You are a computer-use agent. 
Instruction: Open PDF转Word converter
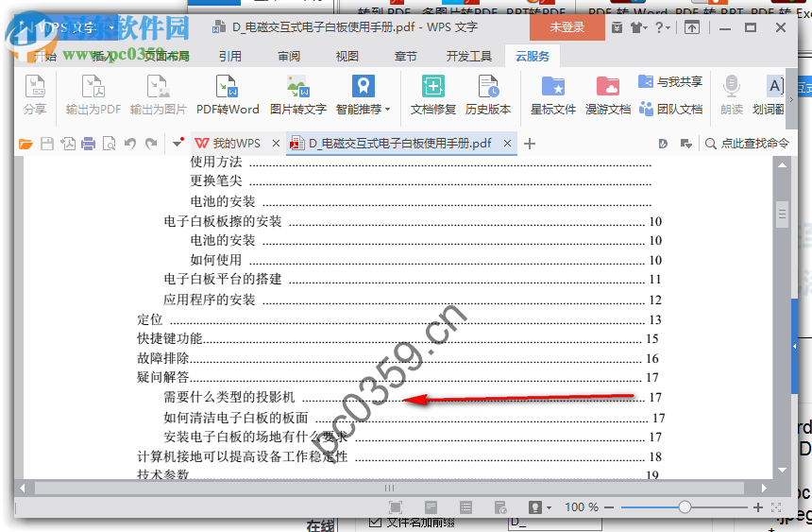[x=228, y=94]
